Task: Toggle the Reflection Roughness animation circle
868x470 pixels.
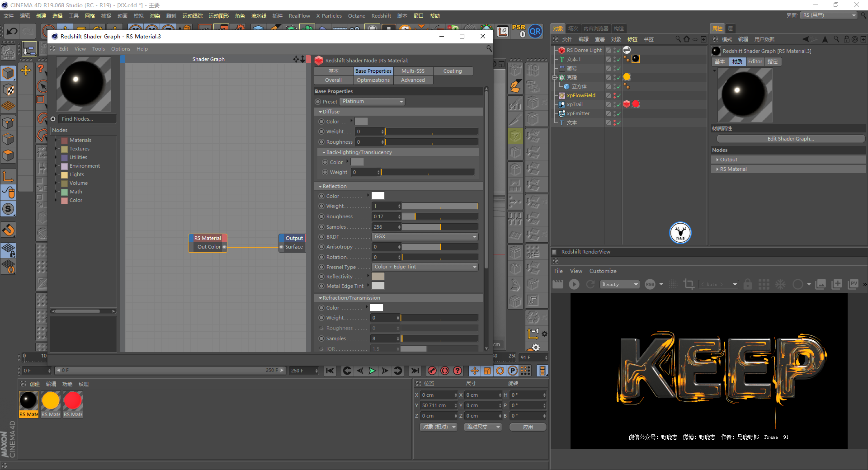Action: [x=321, y=216]
